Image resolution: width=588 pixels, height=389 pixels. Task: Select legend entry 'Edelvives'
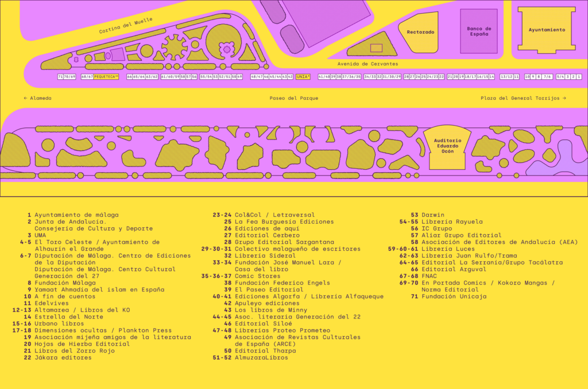(52, 303)
